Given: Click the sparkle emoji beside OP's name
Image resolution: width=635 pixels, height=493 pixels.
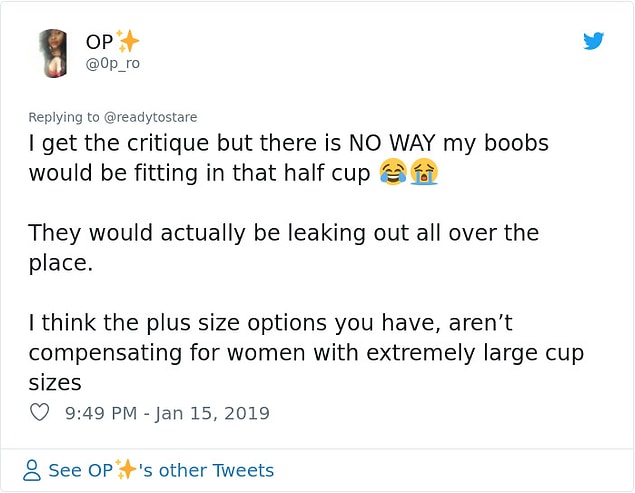Looking at the screenshot, I should click(127, 41).
